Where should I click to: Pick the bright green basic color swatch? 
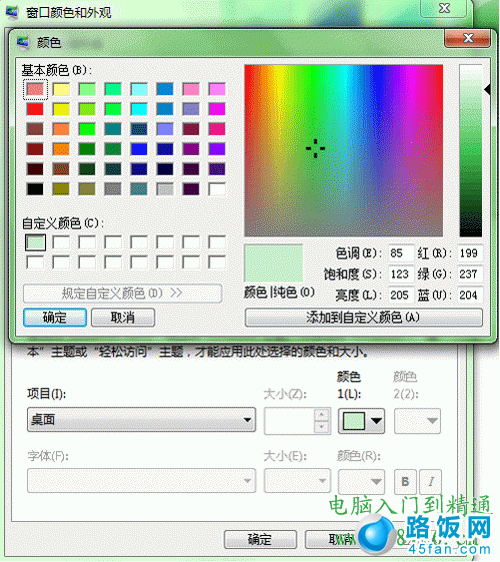pos(87,129)
